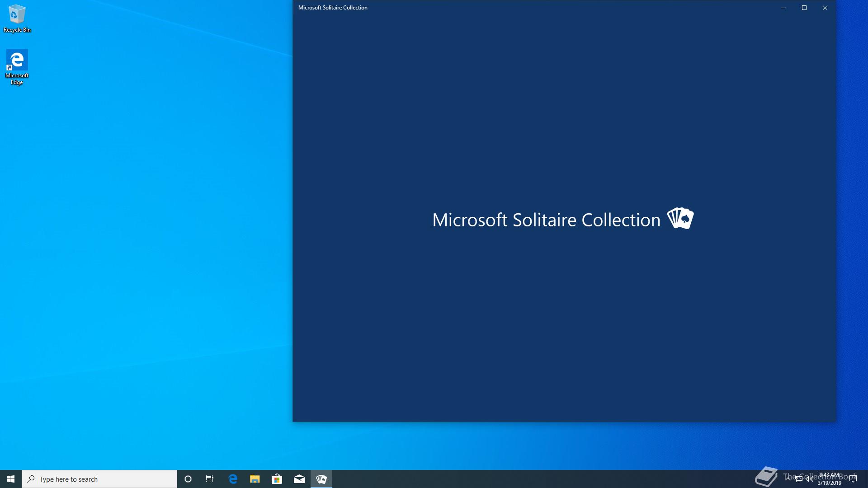Open Cortana from the taskbar
This screenshot has width=868, height=488.
[x=188, y=479]
